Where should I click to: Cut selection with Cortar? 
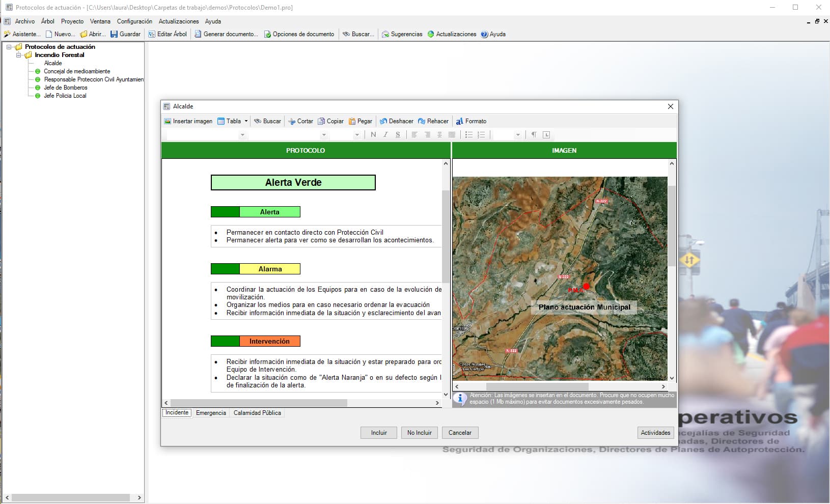coord(300,121)
